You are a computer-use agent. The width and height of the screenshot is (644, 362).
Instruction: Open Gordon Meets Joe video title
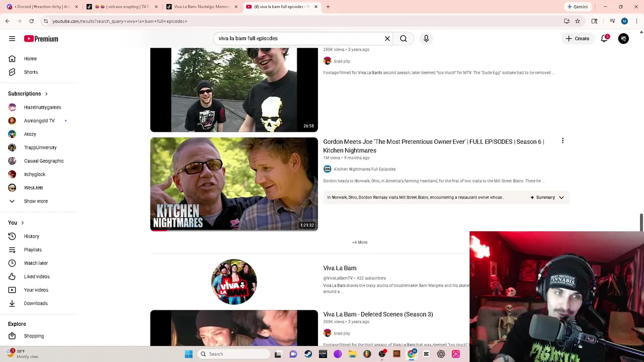434,146
